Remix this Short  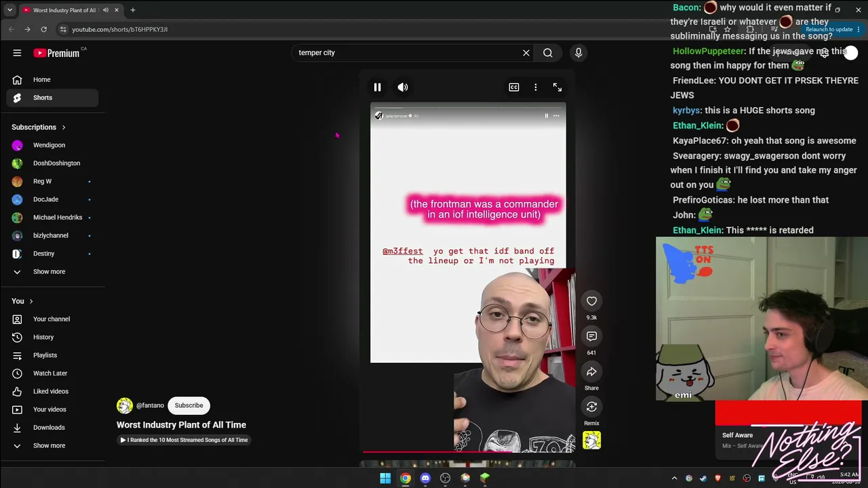(x=591, y=407)
